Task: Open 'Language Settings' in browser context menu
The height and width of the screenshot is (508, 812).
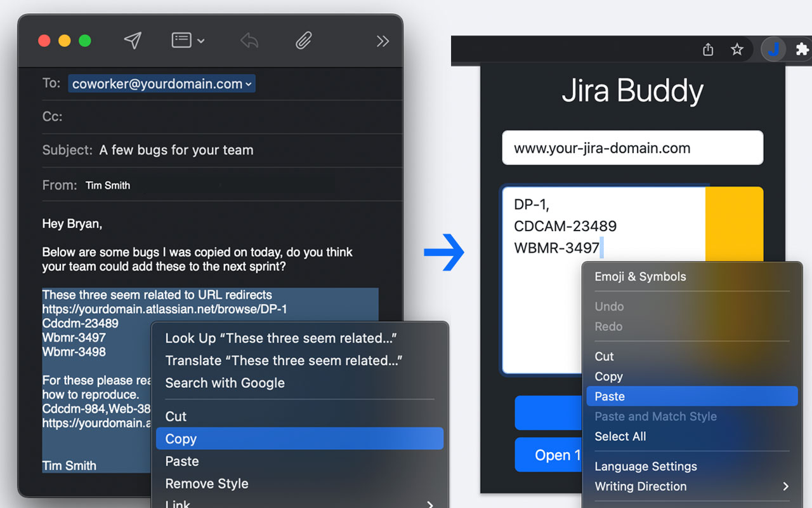Action: pyautogui.click(x=692, y=466)
